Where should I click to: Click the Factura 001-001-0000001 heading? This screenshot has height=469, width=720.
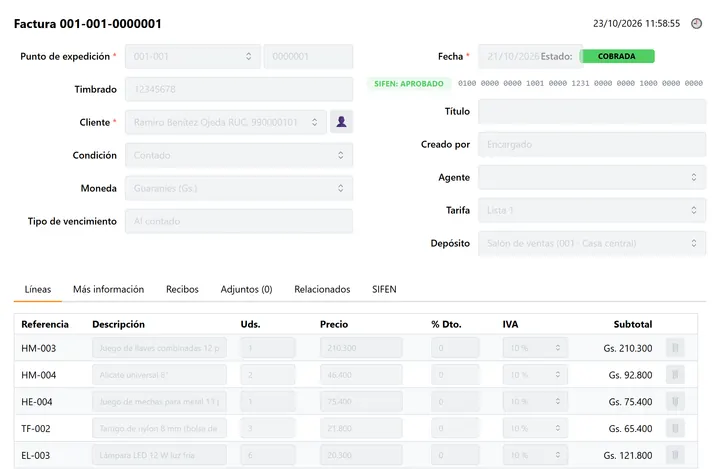tap(88, 24)
